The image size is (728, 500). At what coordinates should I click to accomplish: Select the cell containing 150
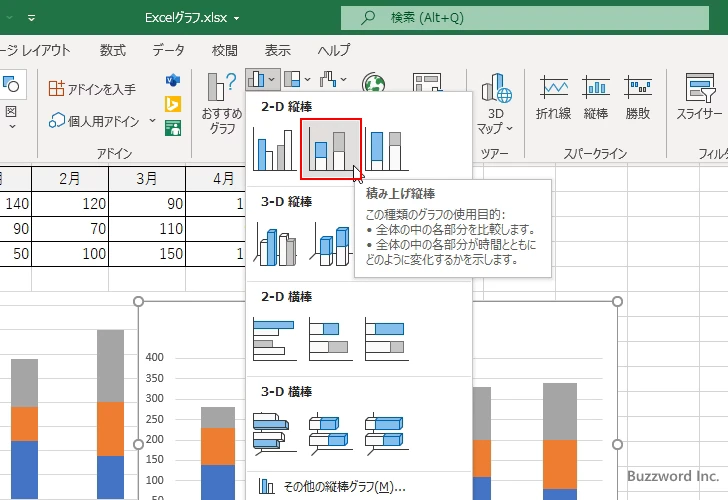(x=147, y=254)
